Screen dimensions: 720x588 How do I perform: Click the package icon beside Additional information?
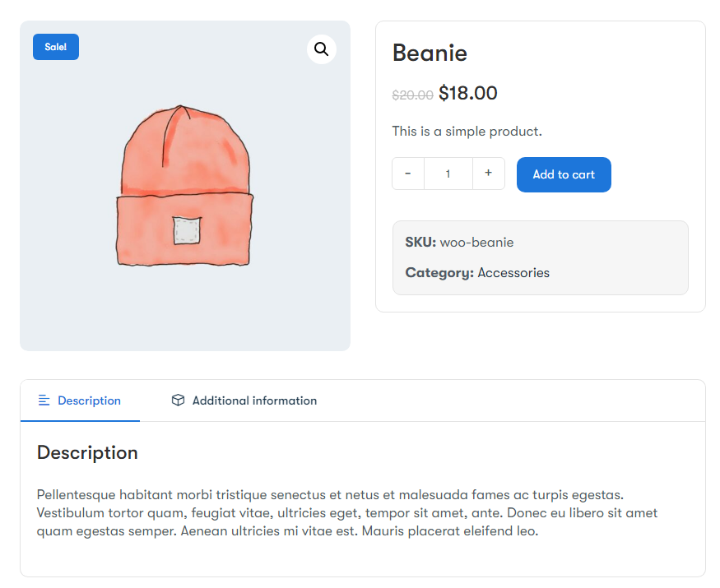(179, 400)
